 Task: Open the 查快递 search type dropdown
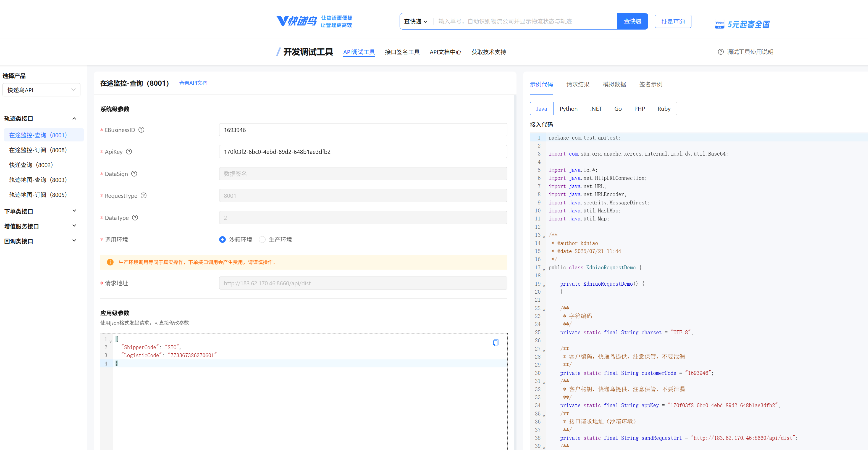415,21
